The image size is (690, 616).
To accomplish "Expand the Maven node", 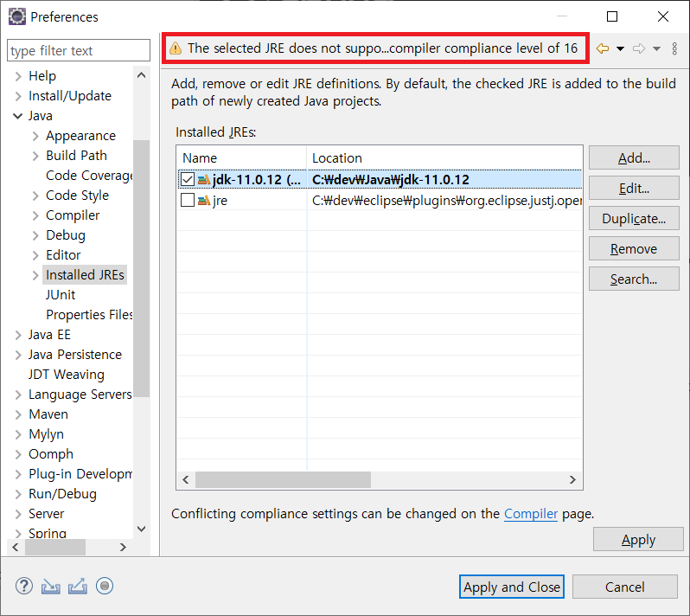I will pos(18,414).
